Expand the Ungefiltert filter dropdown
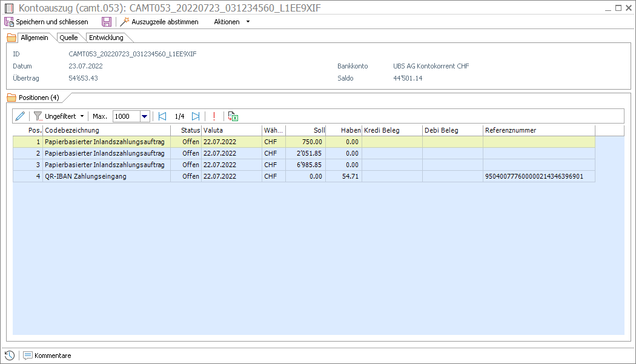The height and width of the screenshot is (364, 636). pyautogui.click(x=59, y=116)
